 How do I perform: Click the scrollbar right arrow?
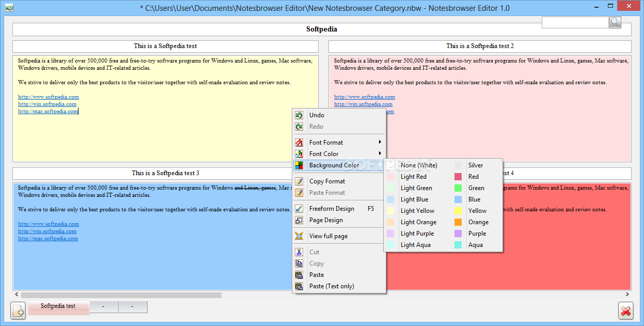coord(628,296)
